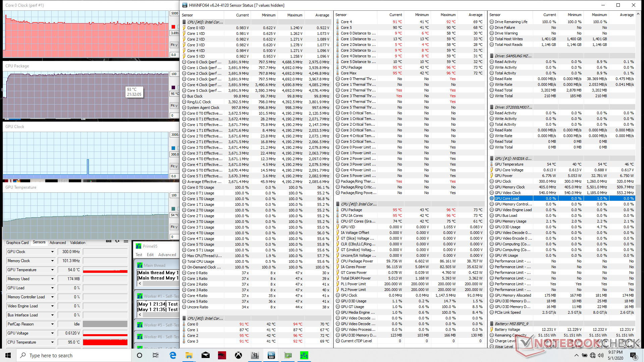Screen dimensions: 644x362
Task: Click Fit y in the GPU Clock graph
Action: pyautogui.click(x=174, y=166)
